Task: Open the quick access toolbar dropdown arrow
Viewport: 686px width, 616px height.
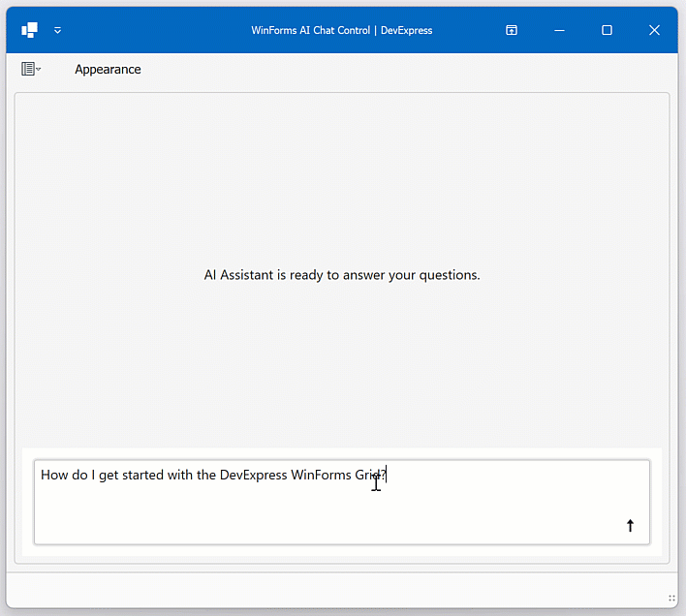Action: pyautogui.click(x=57, y=30)
